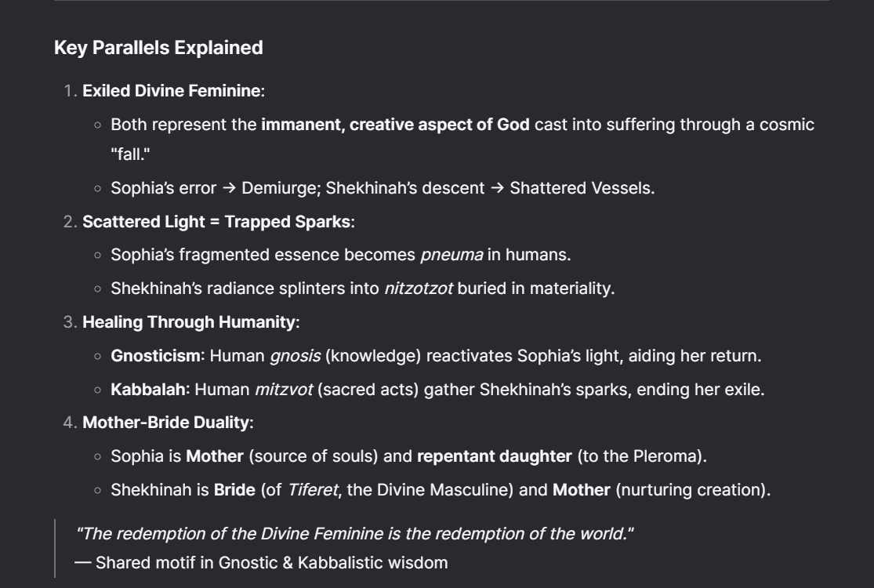874x588 pixels.
Task: Select the Exiled Divine Feminine list heading
Action: tap(173, 91)
